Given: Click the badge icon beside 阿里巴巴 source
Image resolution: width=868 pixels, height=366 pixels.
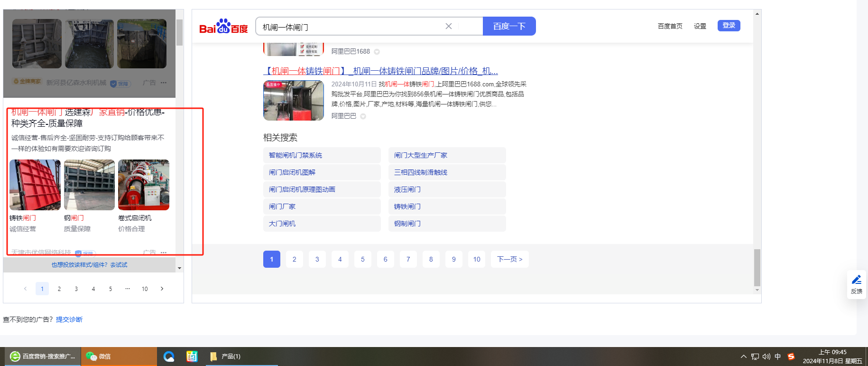Looking at the screenshot, I should point(363,116).
